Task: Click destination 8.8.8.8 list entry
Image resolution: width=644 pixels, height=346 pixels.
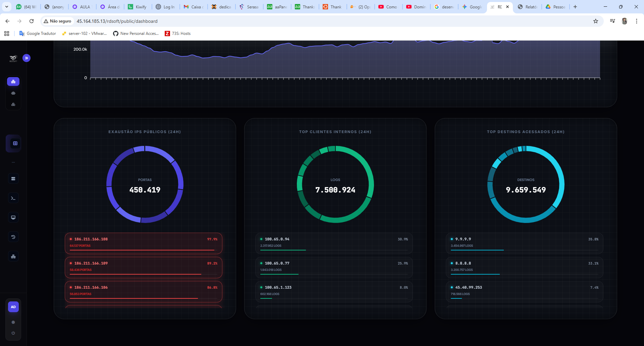Action: coord(524,267)
